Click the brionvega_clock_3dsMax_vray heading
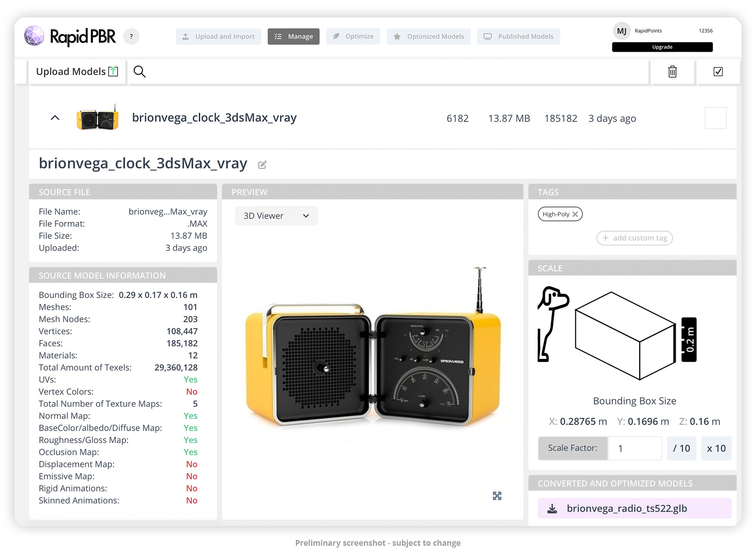Viewport: 756px width, 559px height. pyautogui.click(x=143, y=163)
